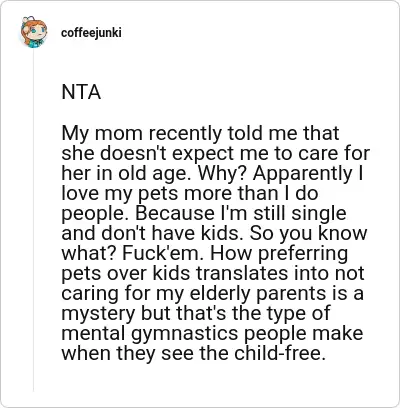Click the NTA verdict text
The image size is (400, 408).
(x=81, y=92)
